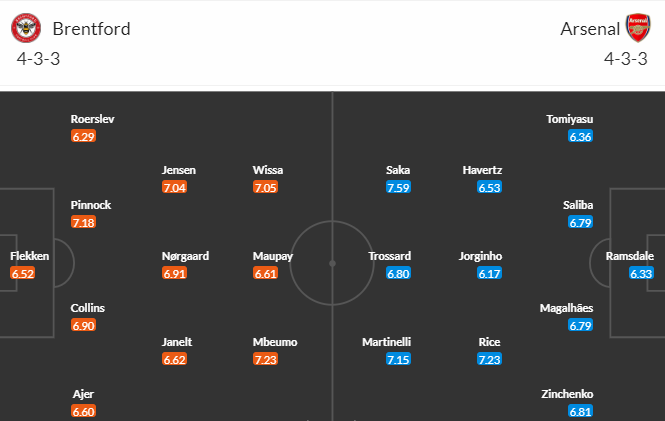Open Martinelli's player details
Screen dimensions: 665x421
(386, 342)
